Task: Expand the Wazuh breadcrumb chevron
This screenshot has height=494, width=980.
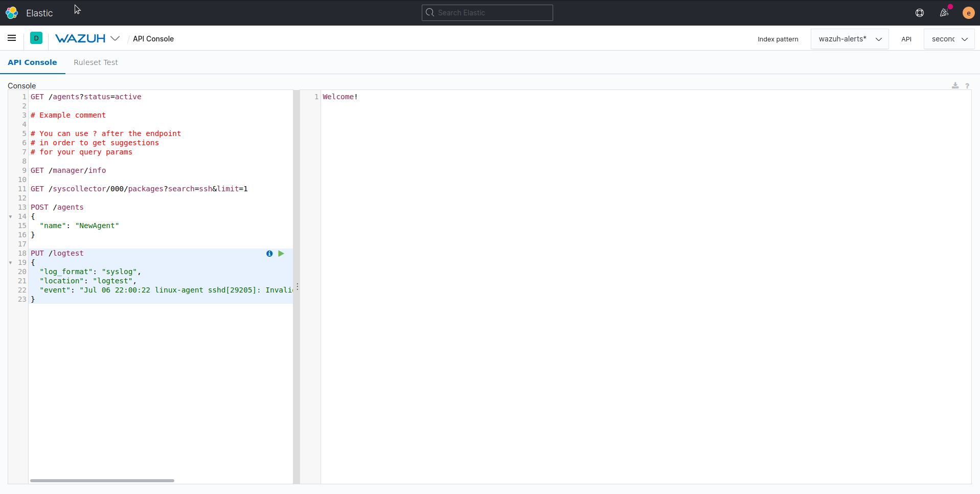Action: tap(116, 38)
